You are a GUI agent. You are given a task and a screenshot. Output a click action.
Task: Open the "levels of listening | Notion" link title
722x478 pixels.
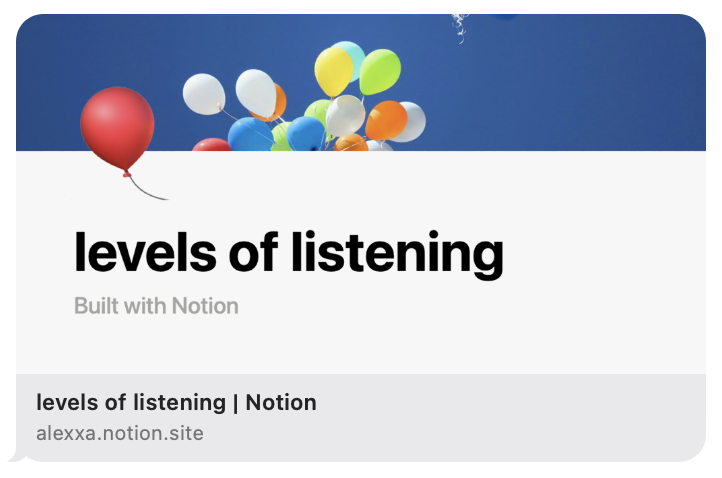click(x=176, y=402)
